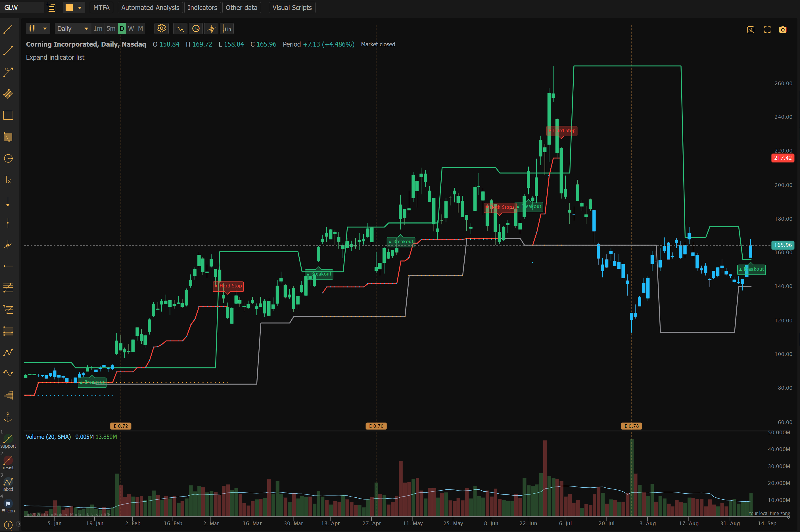Select the percent measure line tool

8,72
